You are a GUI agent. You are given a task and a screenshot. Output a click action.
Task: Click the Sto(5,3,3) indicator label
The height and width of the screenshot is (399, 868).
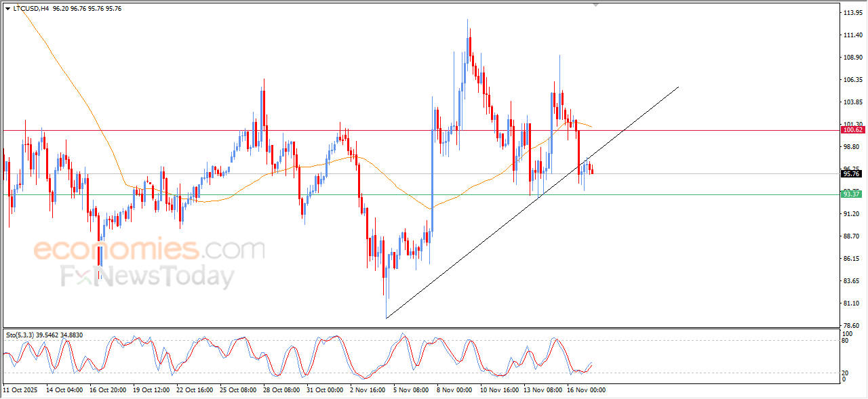(x=19, y=335)
